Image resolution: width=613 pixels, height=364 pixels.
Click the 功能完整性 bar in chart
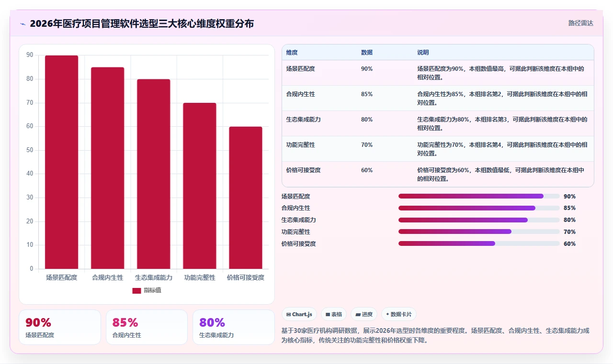(x=200, y=186)
